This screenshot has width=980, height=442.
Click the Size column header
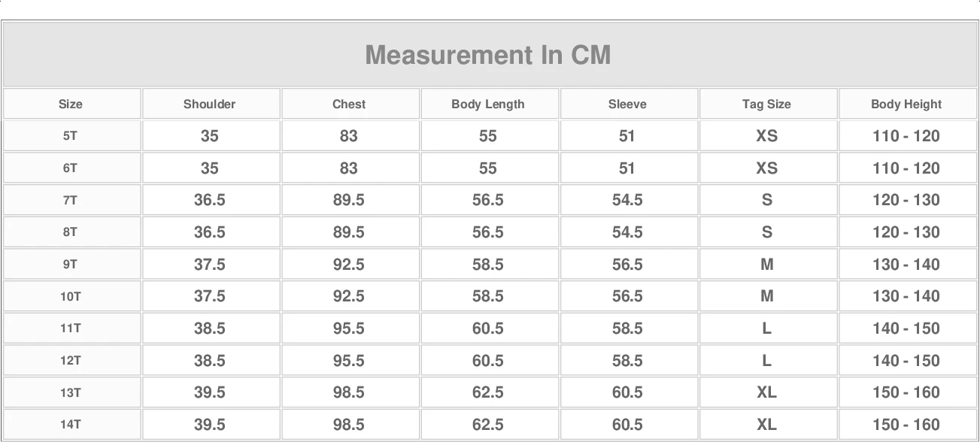pyautogui.click(x=71, y=104)
